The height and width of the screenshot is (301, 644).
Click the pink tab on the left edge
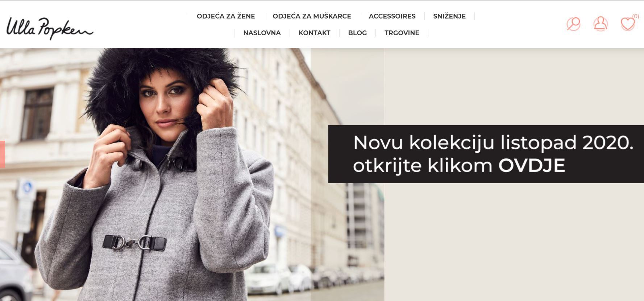(x=2, y=154)
